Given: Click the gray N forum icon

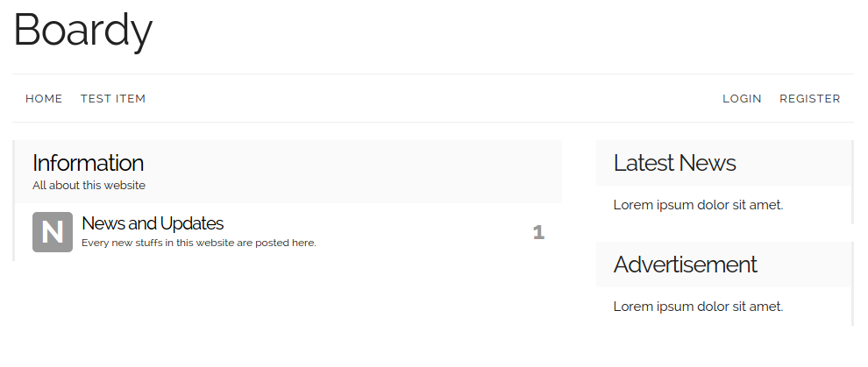Looking at the screenshot, I should coord(53,232).
